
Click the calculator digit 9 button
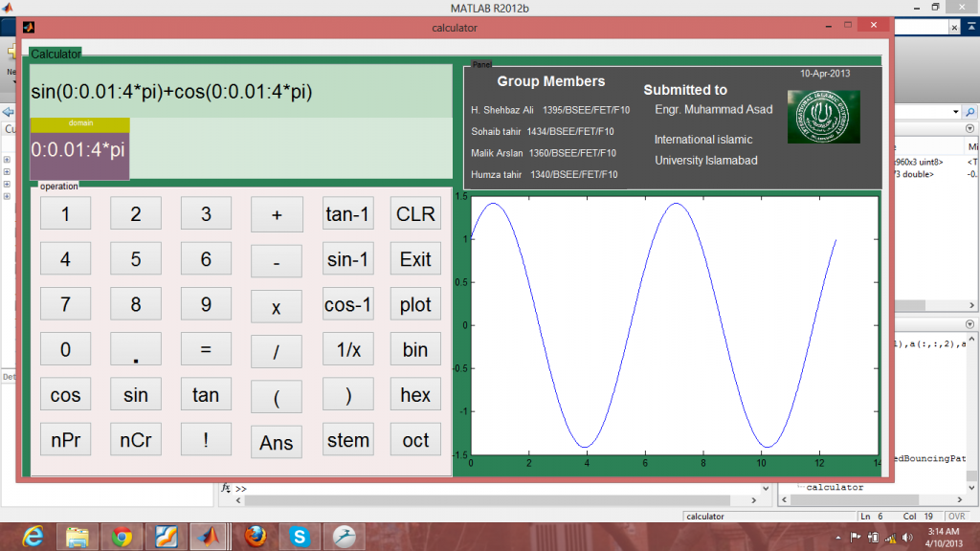207,304
